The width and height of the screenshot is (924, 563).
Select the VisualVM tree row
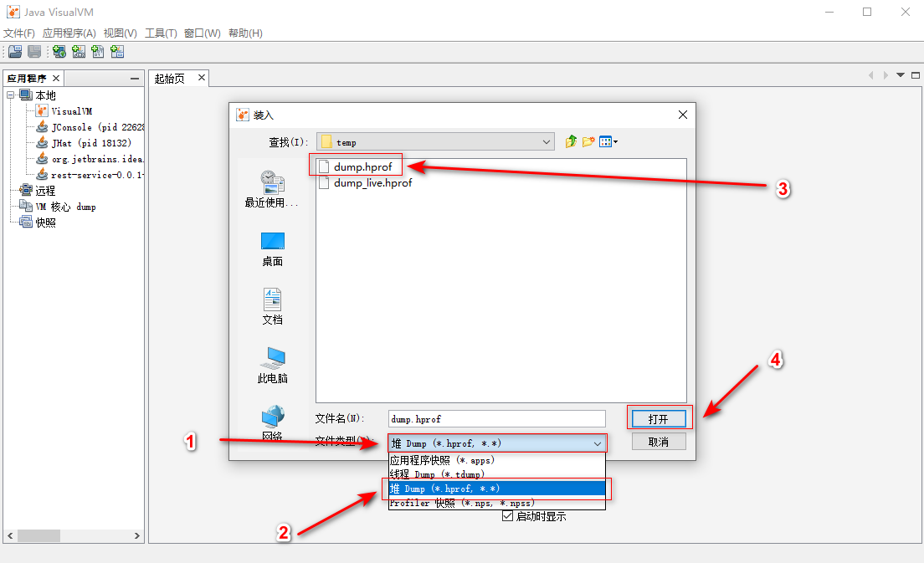tap(71, 110)
